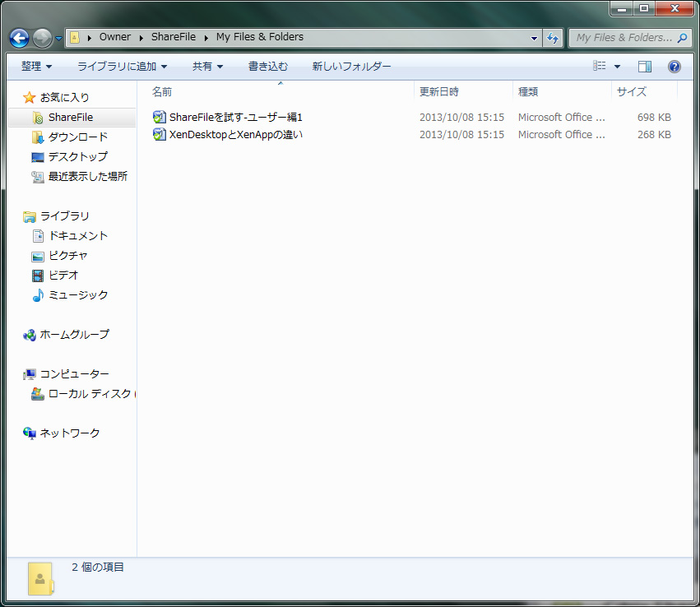Click the greyed Forward arrow button
This screenshot has height=607, width=700.
coord(43,38)
